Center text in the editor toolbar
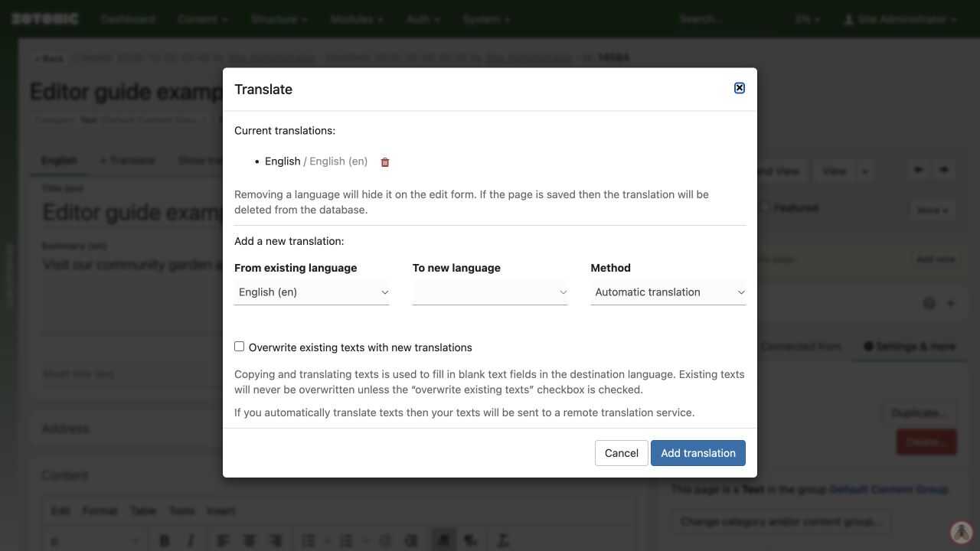The image size is (980, 551). coord(250,541)
